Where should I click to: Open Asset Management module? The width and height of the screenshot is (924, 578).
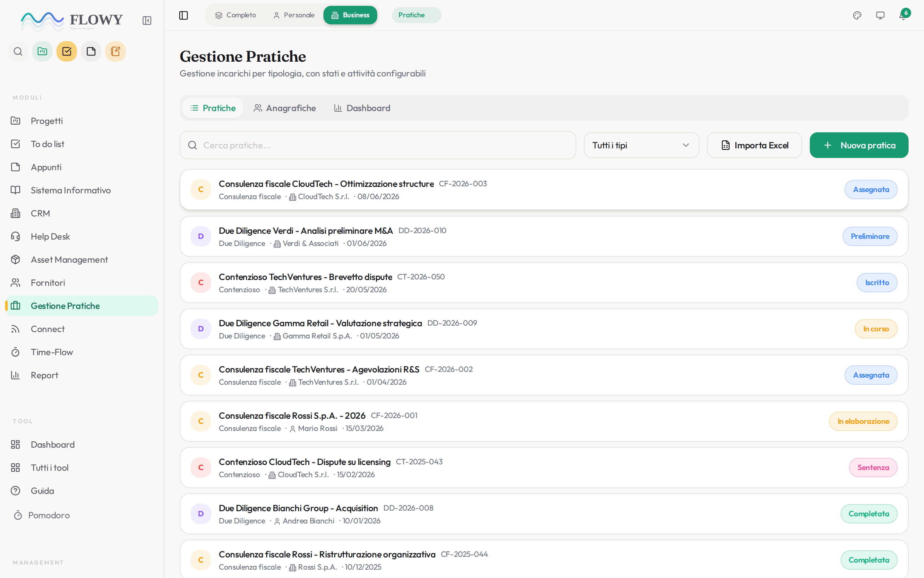pos(82,259)
